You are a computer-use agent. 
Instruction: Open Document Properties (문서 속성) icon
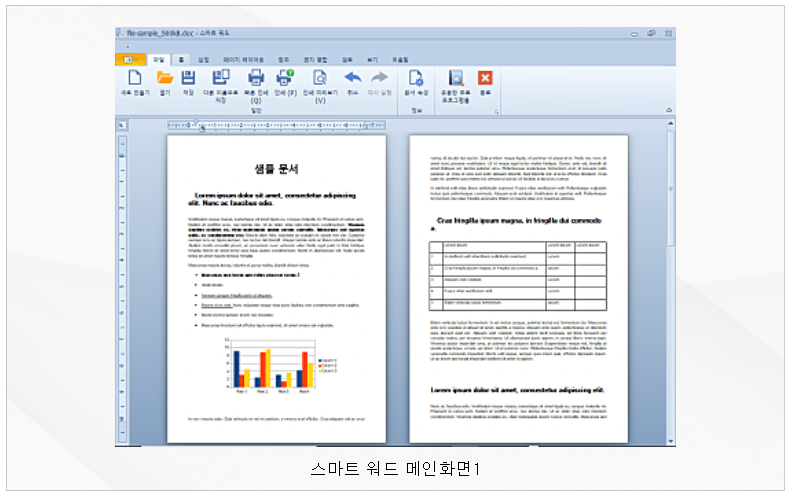416,78
